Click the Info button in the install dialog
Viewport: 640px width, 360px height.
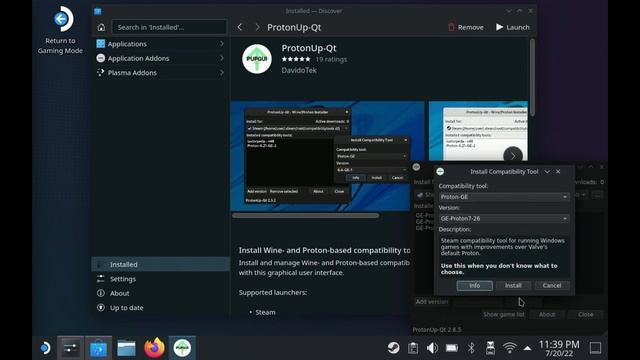tap(474, 285)
